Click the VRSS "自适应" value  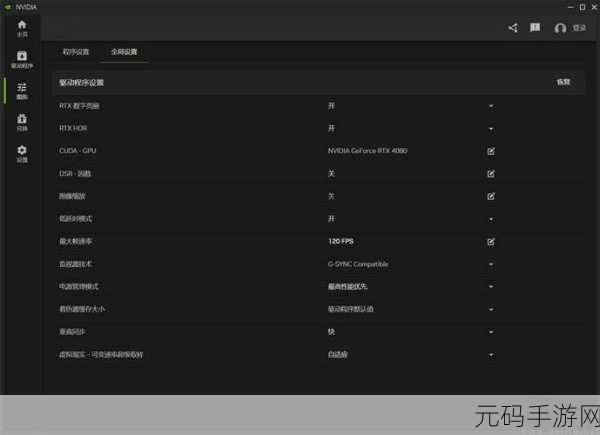coord(338,355)
